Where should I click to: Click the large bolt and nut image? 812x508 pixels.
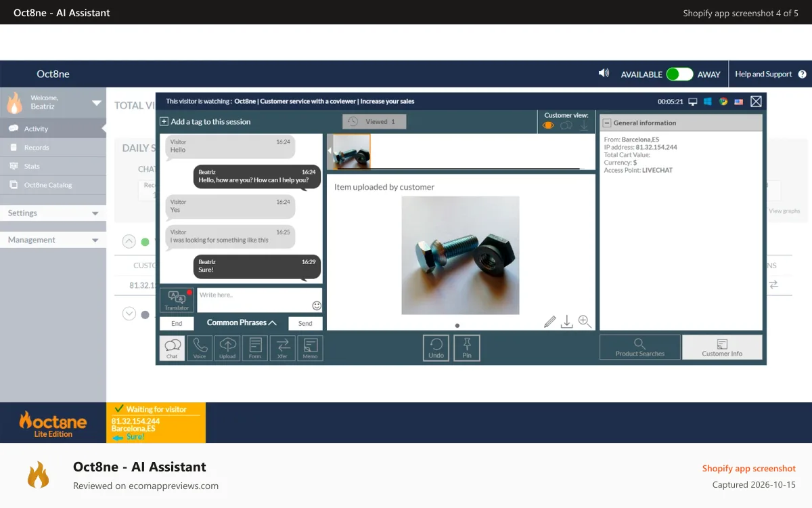460,255
